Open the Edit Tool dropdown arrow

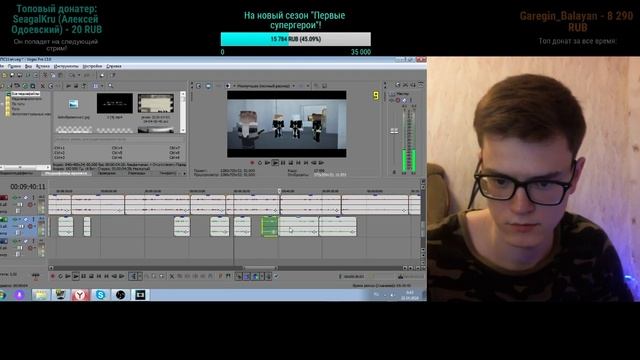tap(140, 276)
